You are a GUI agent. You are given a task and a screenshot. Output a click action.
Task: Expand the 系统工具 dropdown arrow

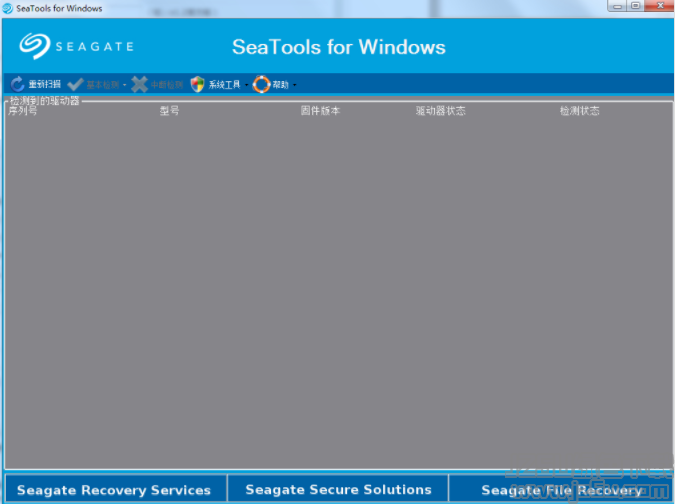coord(246,85)
